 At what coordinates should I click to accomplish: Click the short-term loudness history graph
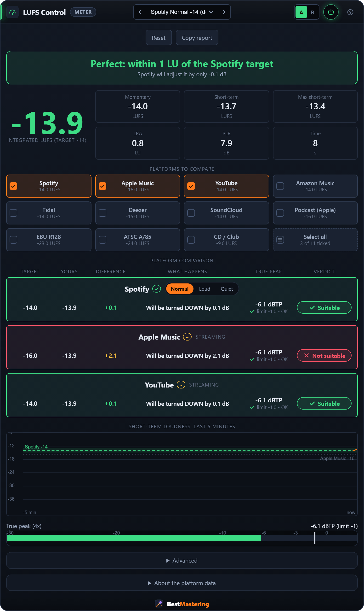point(182,474)
